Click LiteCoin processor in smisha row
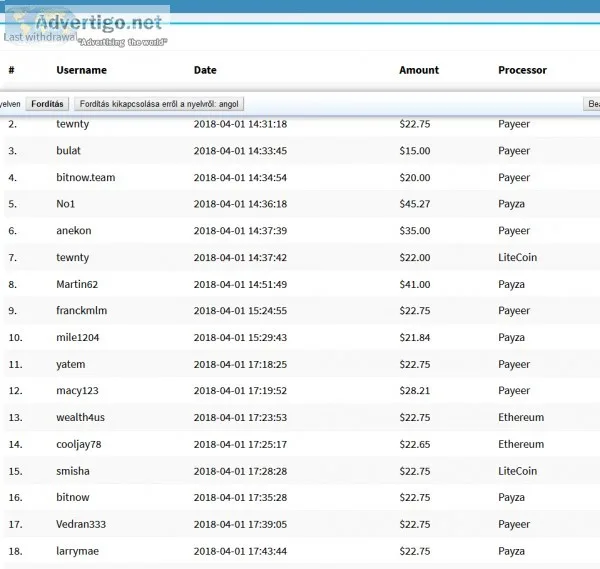The image size is (600, 569). 517,471
